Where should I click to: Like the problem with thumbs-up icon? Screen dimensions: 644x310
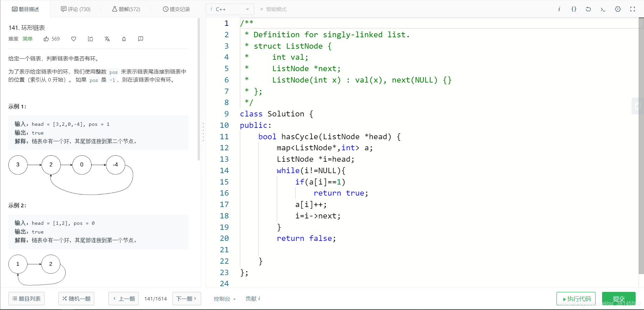tap(46, 39)
